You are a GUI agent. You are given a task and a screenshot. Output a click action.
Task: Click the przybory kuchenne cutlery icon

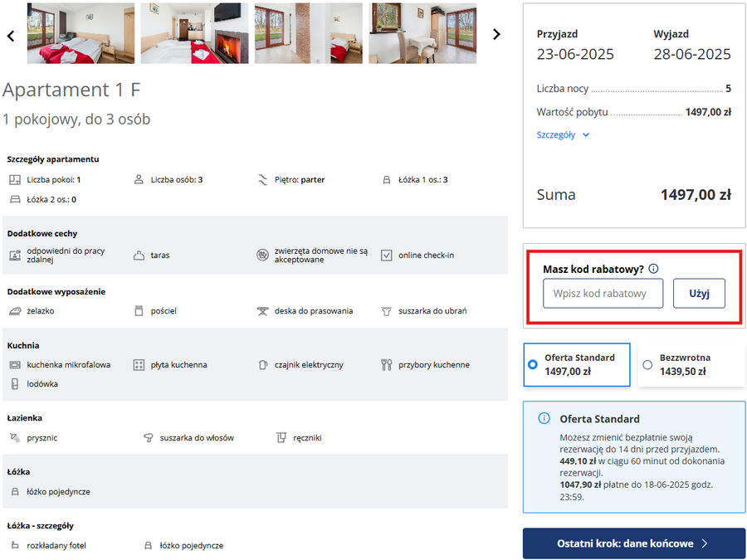coord(386,365)
